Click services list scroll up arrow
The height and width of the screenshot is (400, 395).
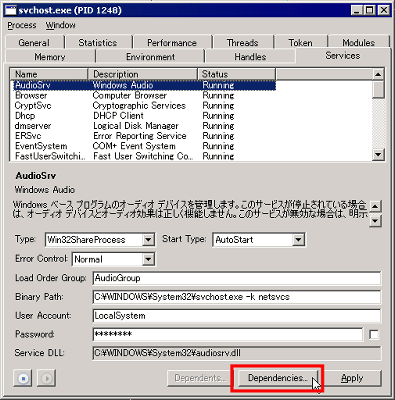point(378,74)
